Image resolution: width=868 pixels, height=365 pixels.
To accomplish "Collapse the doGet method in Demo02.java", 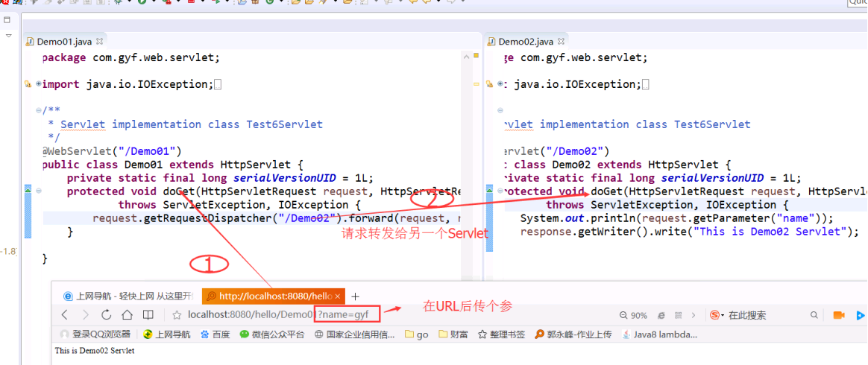I will 500,191.
